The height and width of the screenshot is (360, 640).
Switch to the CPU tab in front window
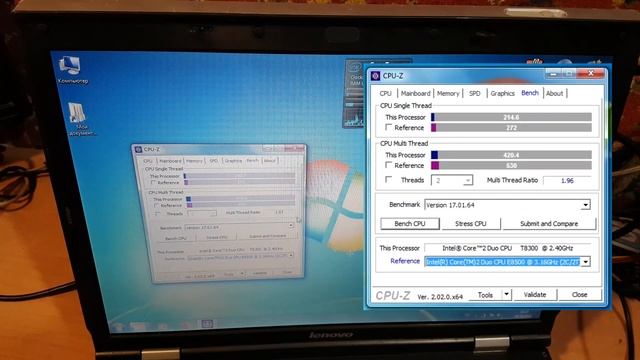point(385,93)
